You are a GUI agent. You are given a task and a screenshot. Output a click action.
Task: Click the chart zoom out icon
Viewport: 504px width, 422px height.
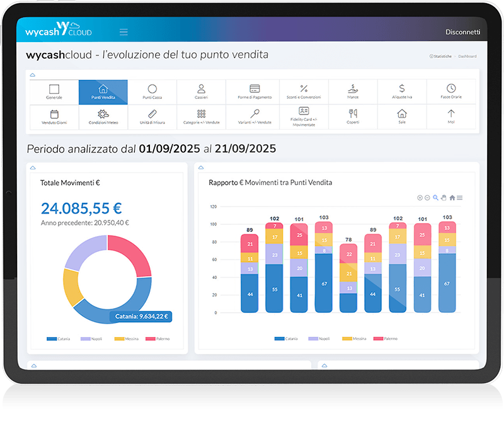coord(427,198)
